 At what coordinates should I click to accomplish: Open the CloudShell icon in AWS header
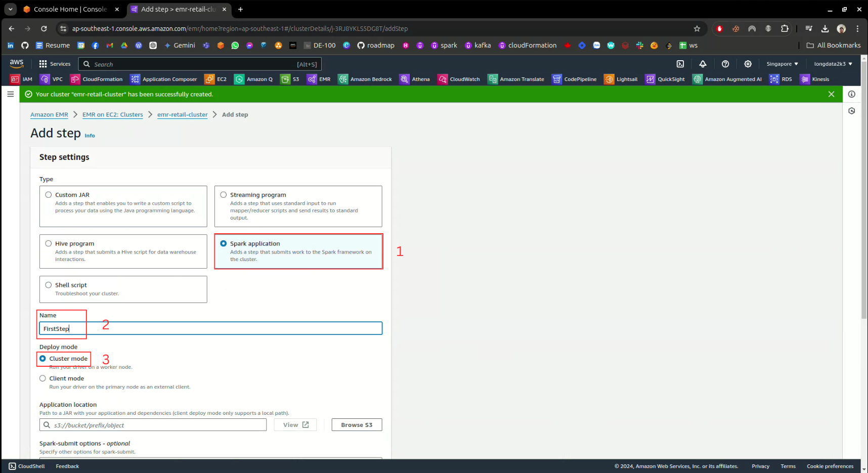click(680, 64)
